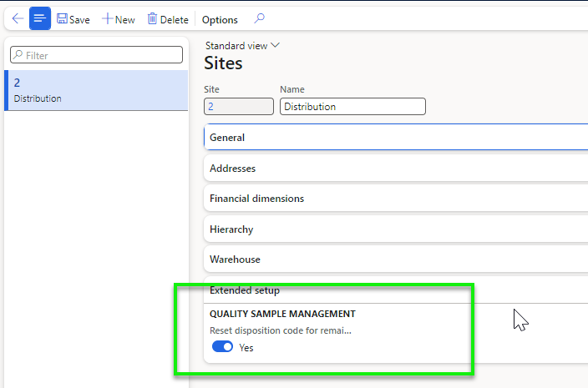
Task: Click the Delete trash icon
Action: (152, 19)
